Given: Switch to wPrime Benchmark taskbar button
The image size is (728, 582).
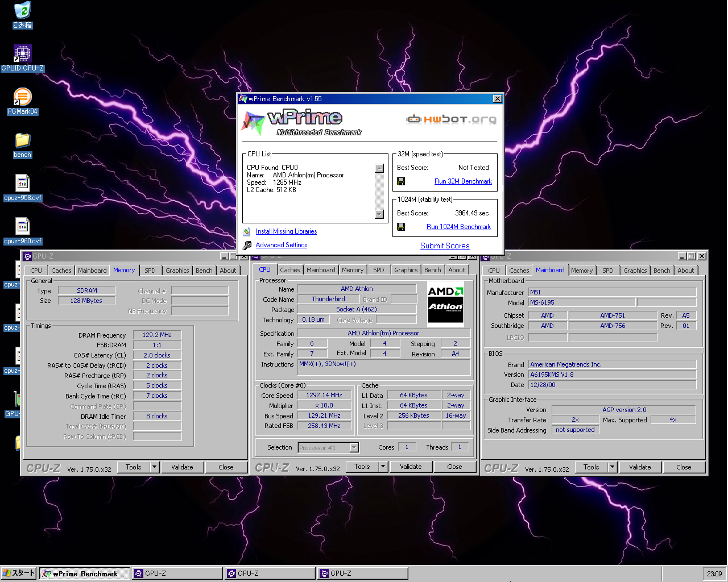Looking at the screenshot, I should (85, 573).
